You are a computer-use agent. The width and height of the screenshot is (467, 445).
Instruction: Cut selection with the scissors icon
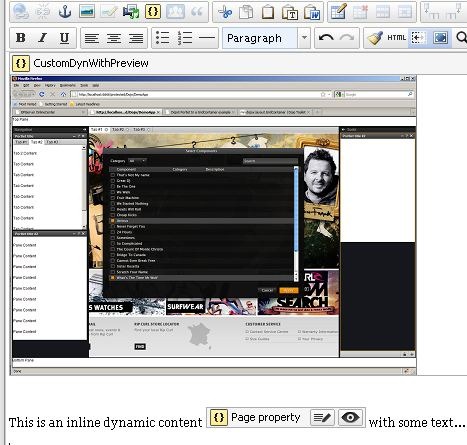225,12
